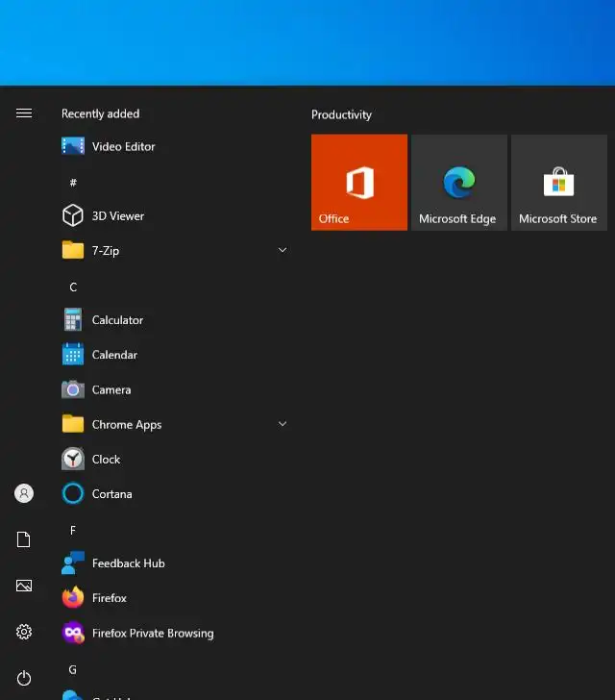Open Cortana from the app list

(174, 494)
